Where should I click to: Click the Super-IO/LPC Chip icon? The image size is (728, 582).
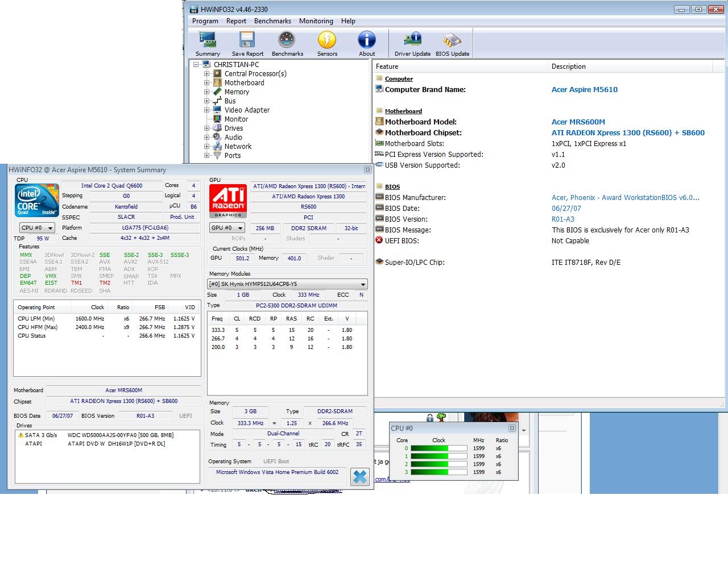[x=379, y=261]
